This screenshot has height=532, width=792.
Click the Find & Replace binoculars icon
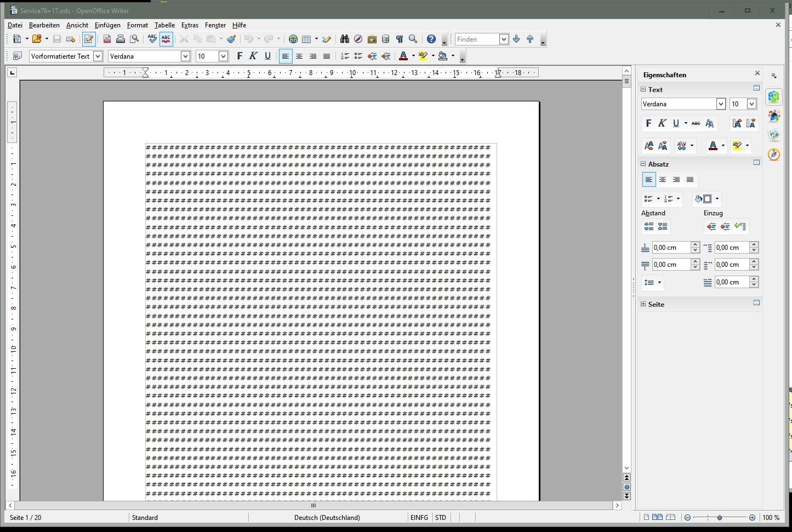tap(344, 39)
